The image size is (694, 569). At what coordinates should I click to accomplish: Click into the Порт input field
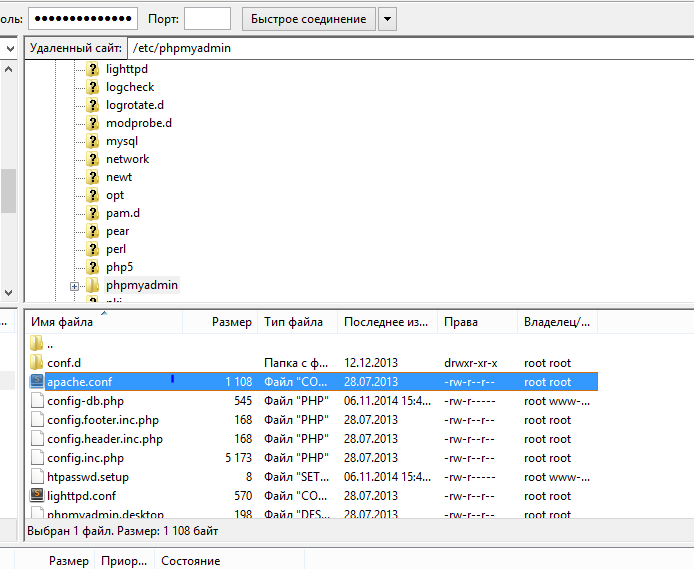[x=207, y=19]
